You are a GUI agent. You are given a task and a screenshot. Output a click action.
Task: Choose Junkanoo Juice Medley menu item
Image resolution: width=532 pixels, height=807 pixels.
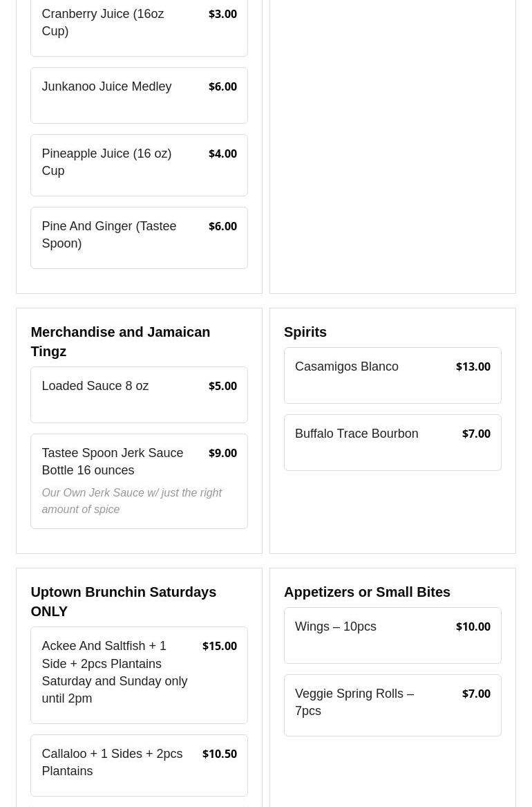click(139, 95)
